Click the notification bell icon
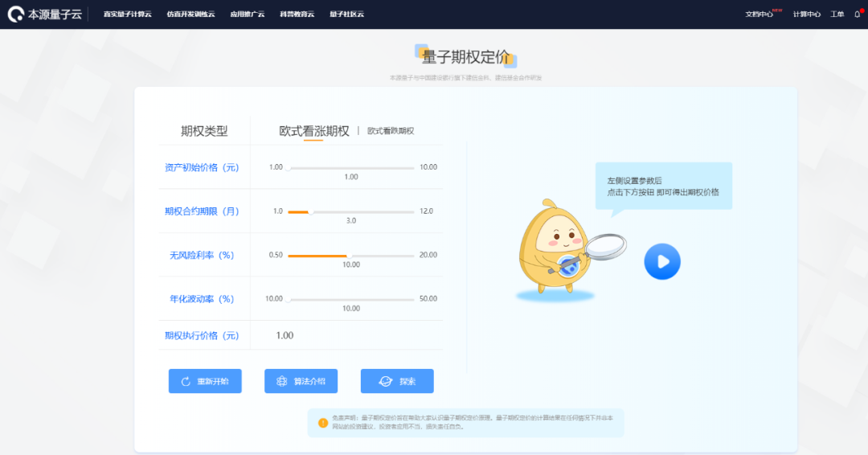The image size is (868, 455). pos(858,14)
